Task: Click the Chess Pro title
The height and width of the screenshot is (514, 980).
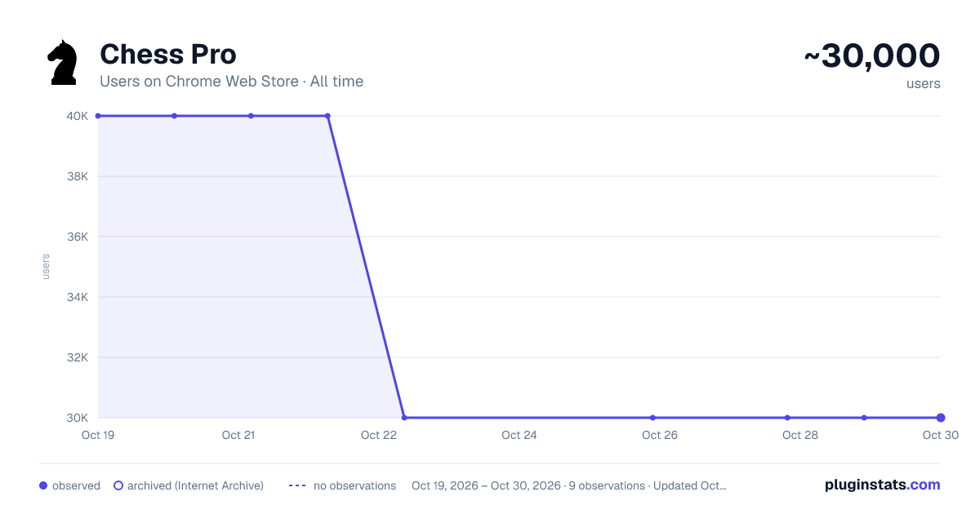Action: [x=168, y=54]
